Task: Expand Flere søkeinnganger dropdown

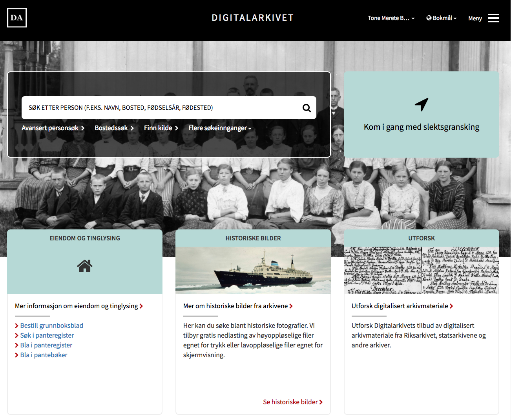Action: [220, 128]
